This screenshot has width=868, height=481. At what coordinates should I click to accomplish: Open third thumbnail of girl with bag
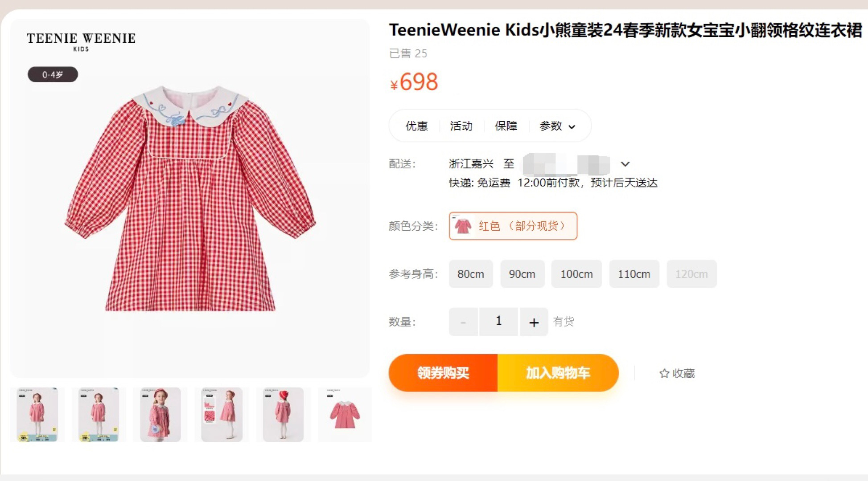[160, 414]
